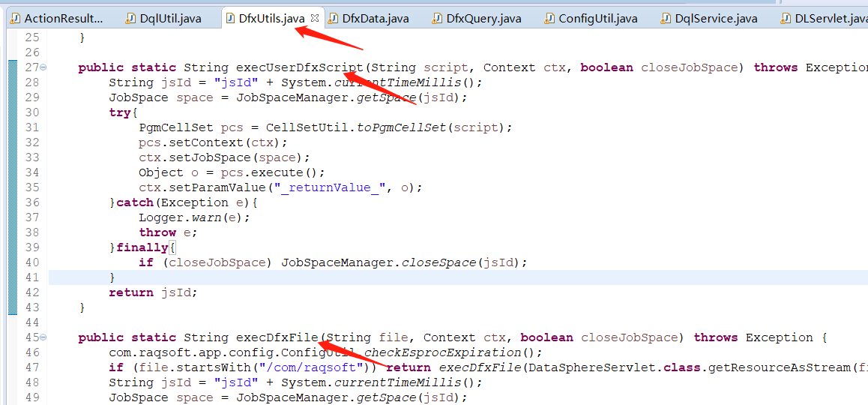The width and height of the screenshot is (868, 405).
Task: Click the catch keyword on line 36
Action: (x=134, y=202)
